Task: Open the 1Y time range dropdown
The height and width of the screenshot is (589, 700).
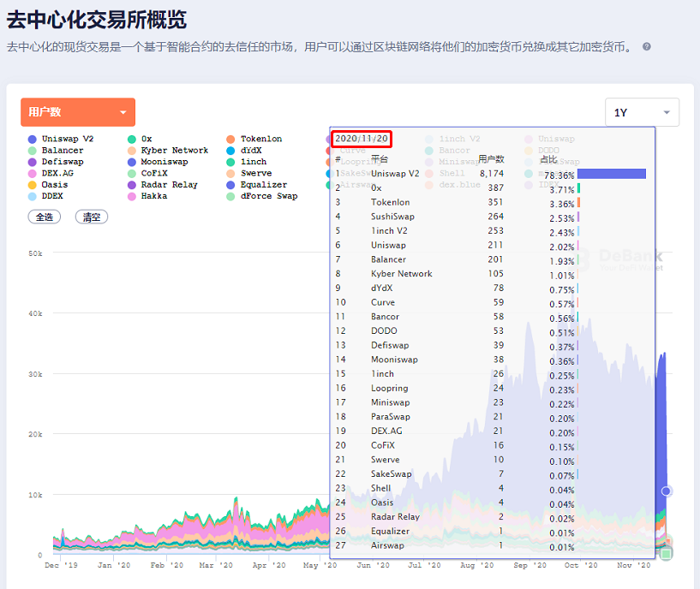Action: pyautogui.click(x=641, y=112)
